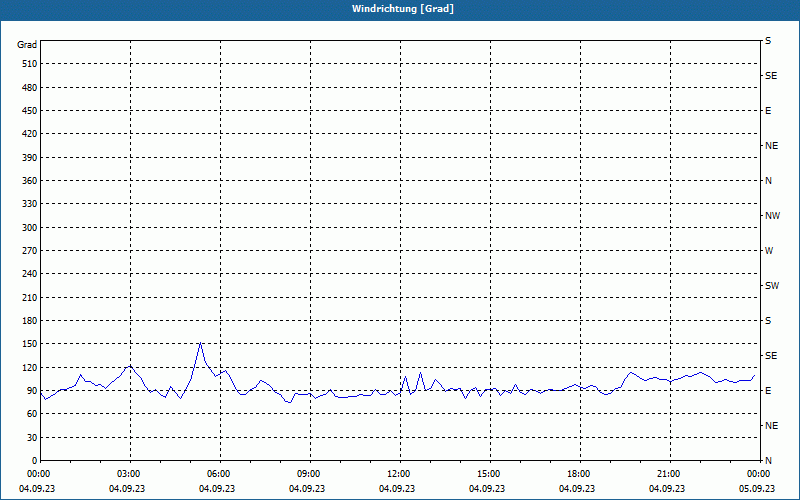800x500 pixels.
Task: Select the 390 y-axis tick label
Action: tap(30, 158)
